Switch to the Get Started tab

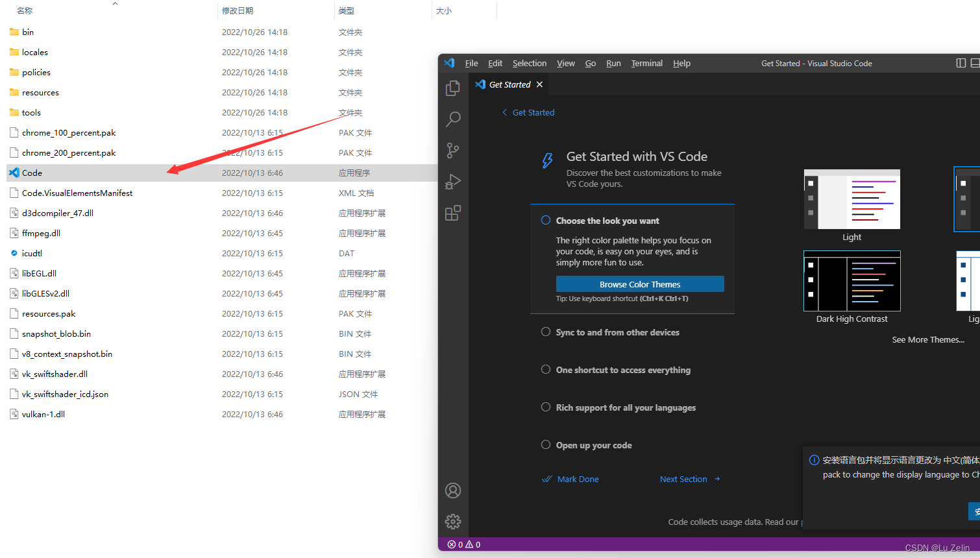click(509, 84)
